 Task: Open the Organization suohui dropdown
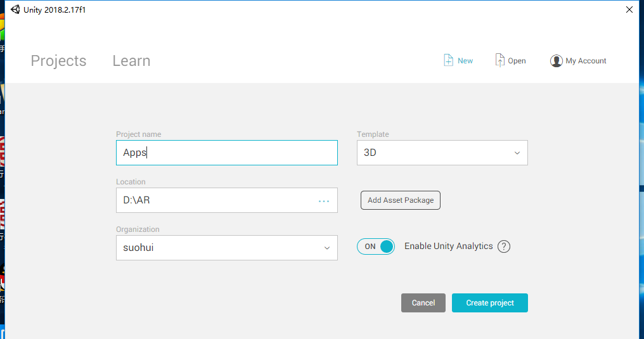tap(227, 248)
